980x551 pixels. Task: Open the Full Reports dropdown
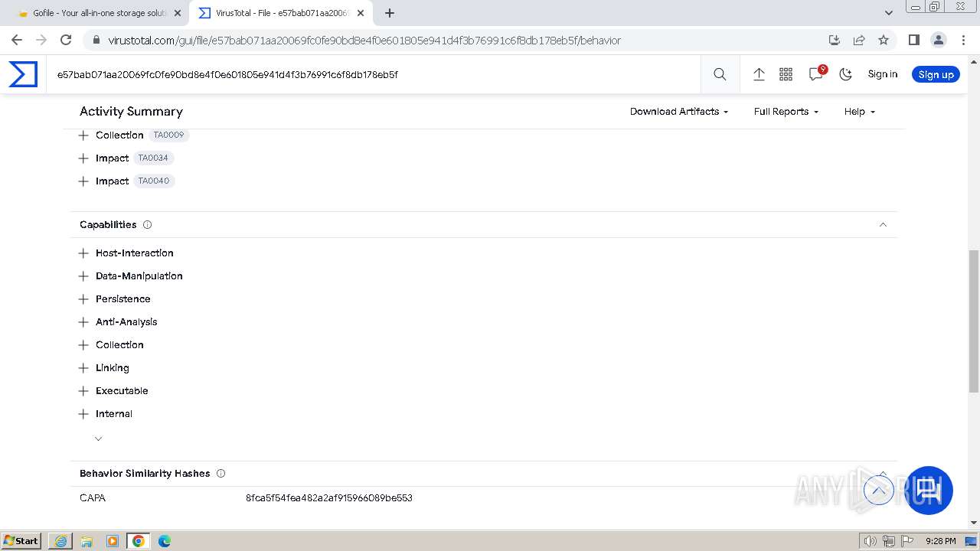click(786, 112)
